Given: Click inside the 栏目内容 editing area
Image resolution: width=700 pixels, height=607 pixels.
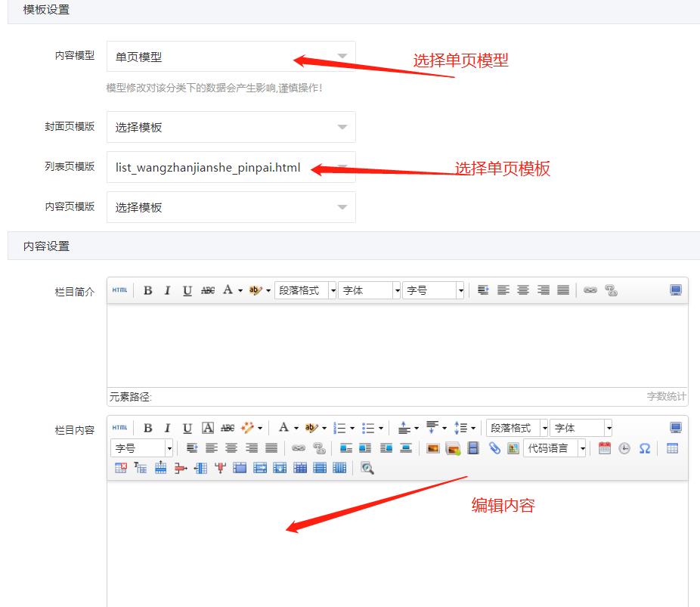Looking at the screenshot, I should pos(397,544).
